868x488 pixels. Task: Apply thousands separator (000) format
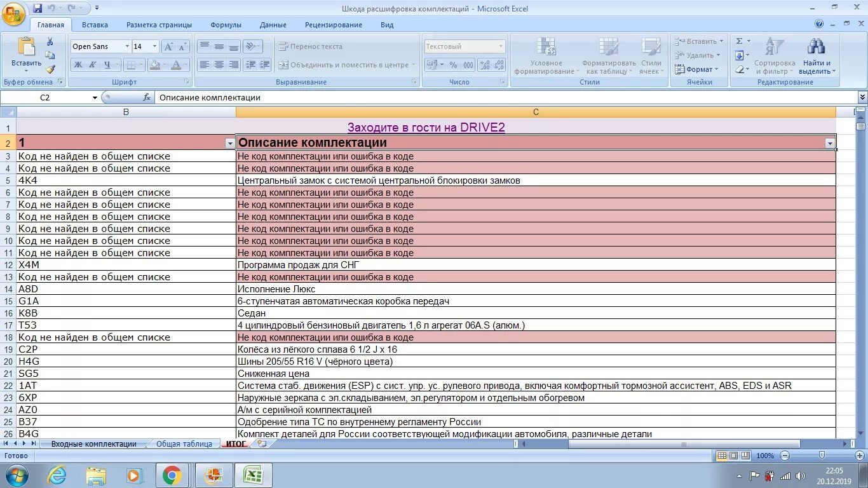(x=468, y=65)
